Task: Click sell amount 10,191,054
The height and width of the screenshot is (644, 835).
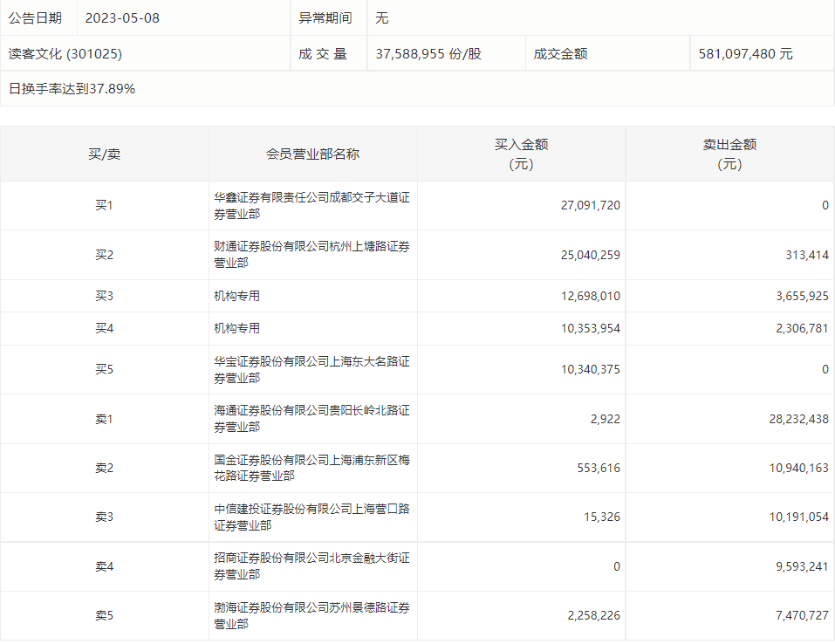Action: (798, 517)
